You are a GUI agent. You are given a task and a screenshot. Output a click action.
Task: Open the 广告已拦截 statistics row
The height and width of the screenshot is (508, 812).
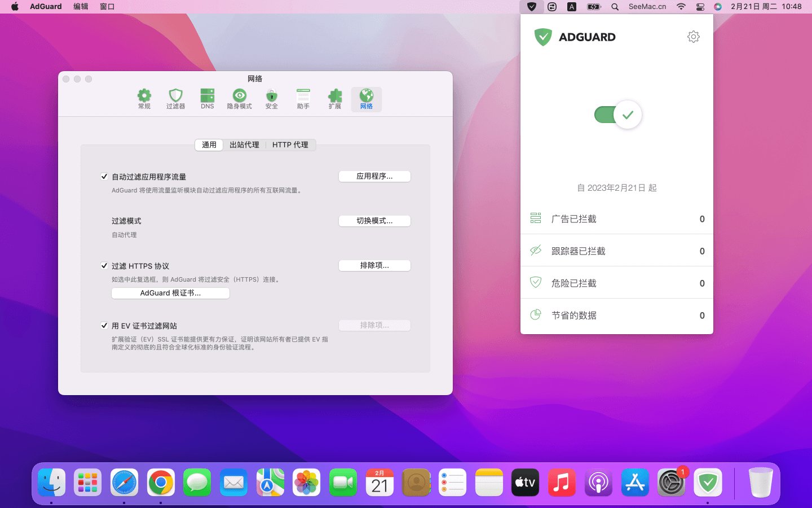tap(617, 218)
